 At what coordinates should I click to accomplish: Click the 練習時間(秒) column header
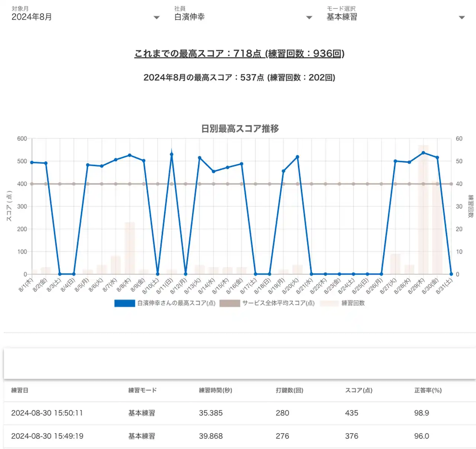(x=215, y=390)
